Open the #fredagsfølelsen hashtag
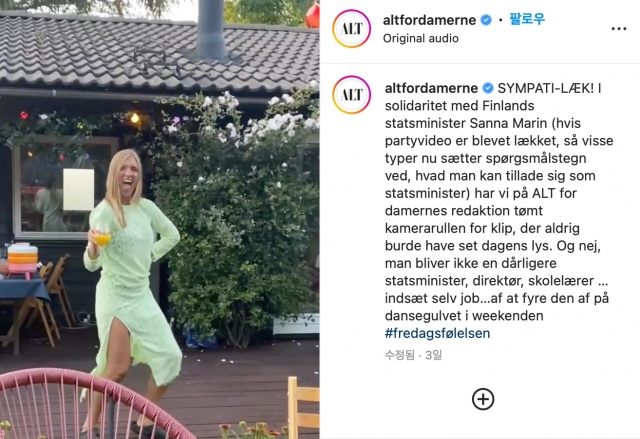 click(437, 333)
